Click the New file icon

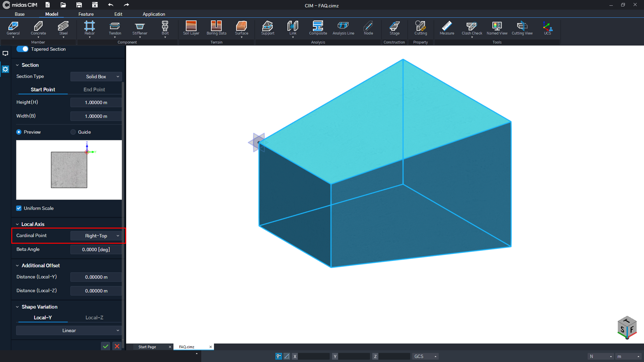[x=47, y=5]
